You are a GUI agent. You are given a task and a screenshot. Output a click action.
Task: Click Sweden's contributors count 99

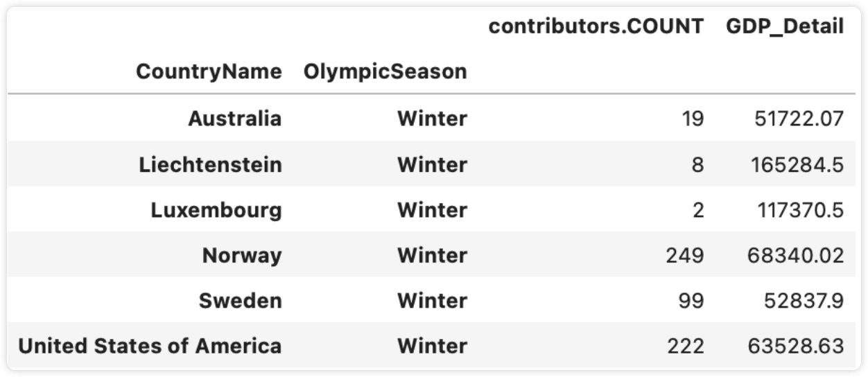coord(691,300)
